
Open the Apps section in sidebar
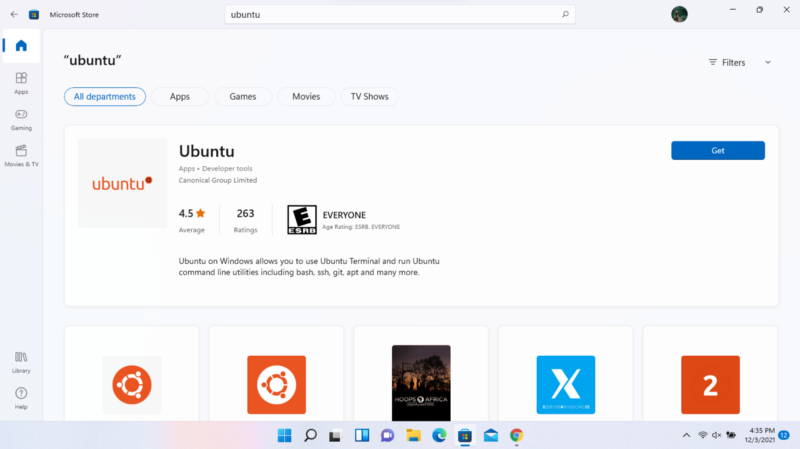coord(21,83)
